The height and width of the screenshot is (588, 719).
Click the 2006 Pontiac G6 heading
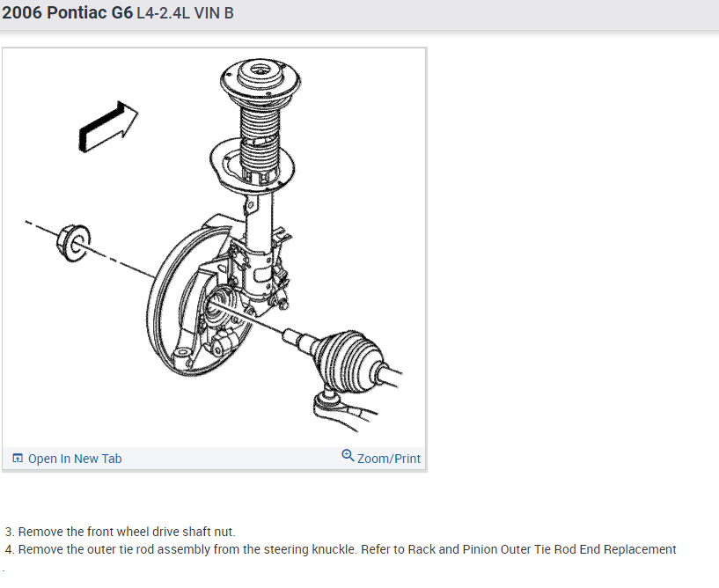tap(68, 13)
